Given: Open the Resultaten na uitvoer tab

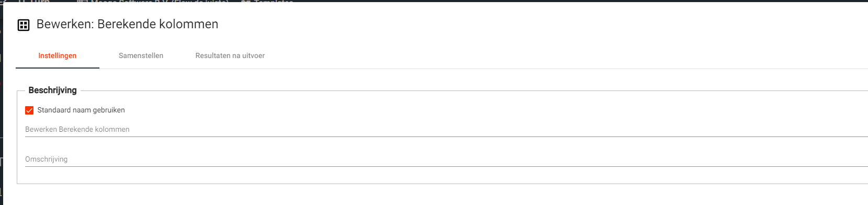Looking at the screenshot, I should pos(230,56).
